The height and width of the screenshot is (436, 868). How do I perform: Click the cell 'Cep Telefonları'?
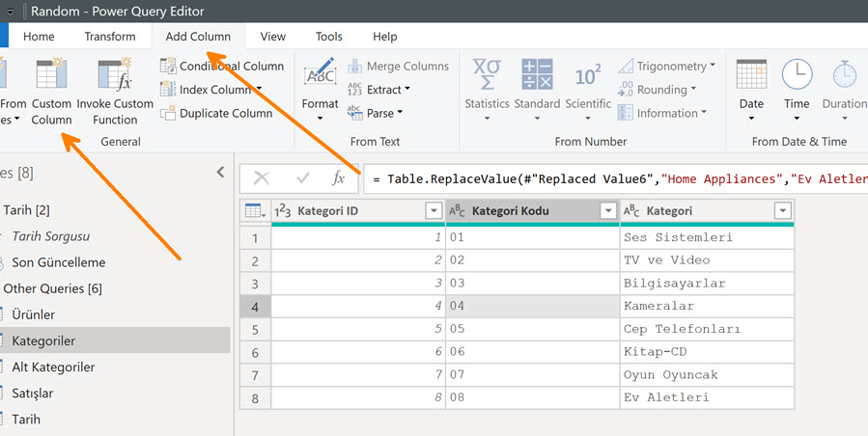[707, 329]
